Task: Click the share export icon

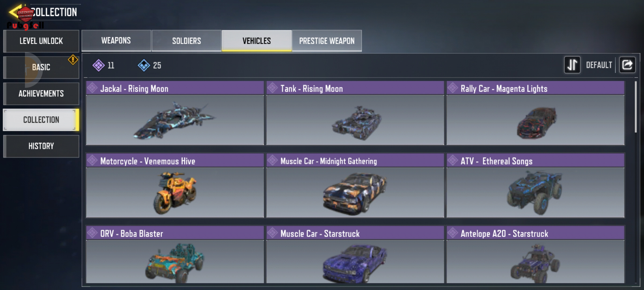Action: pyautogui.click(x=627, y=65)
